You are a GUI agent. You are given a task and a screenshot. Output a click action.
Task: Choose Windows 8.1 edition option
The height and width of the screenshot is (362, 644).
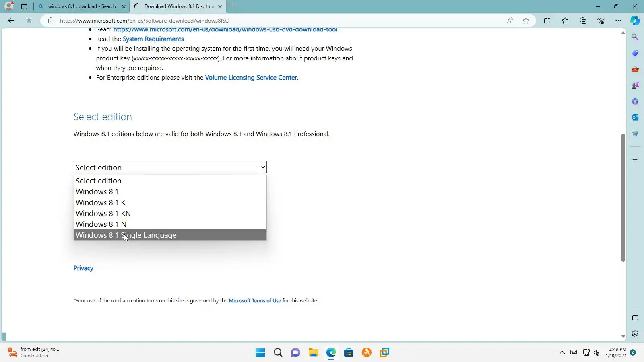[170, 192]
